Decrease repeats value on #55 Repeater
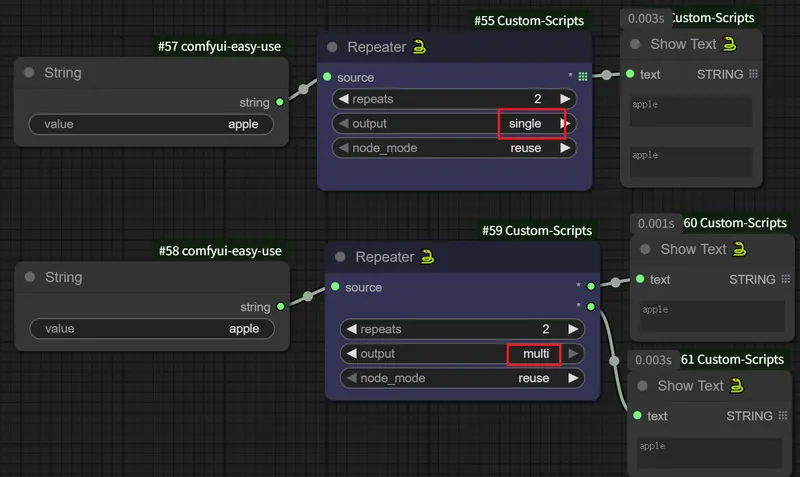The width and height of the screenshot is (800, 477). (x=343, y=99)
